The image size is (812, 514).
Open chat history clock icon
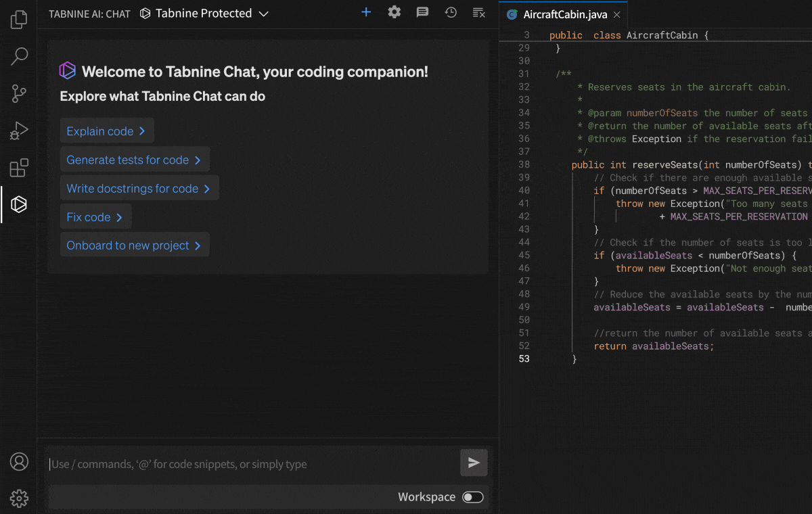450,12
